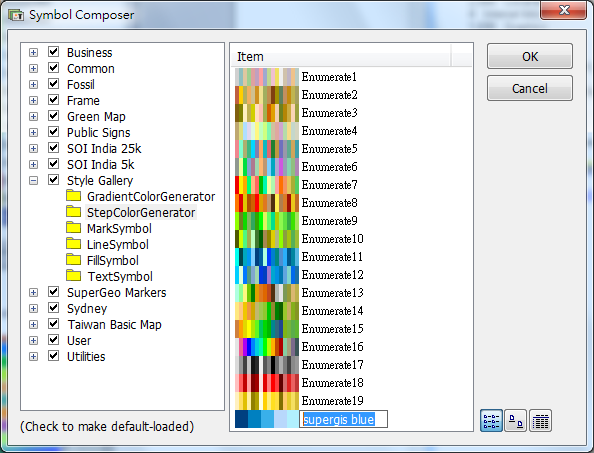Open the LineSymbol folder
Screen dimensions: 594x453
click(x=117, y=245)
